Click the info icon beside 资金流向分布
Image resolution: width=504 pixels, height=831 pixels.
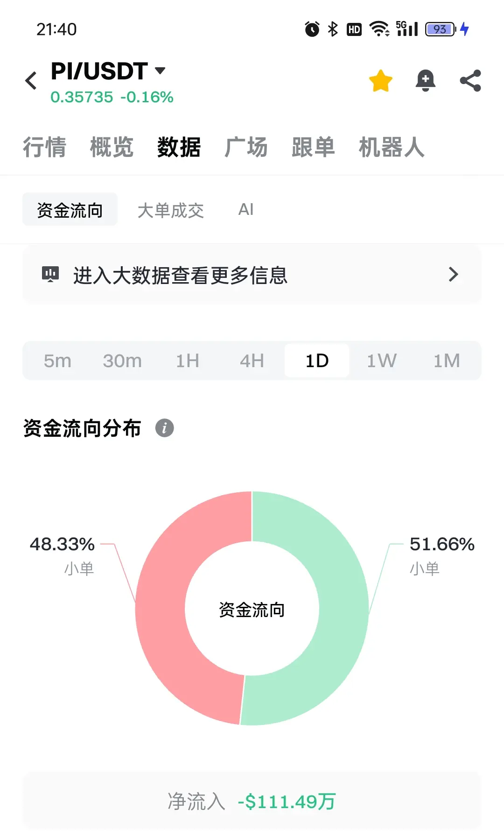click(164, 428)
